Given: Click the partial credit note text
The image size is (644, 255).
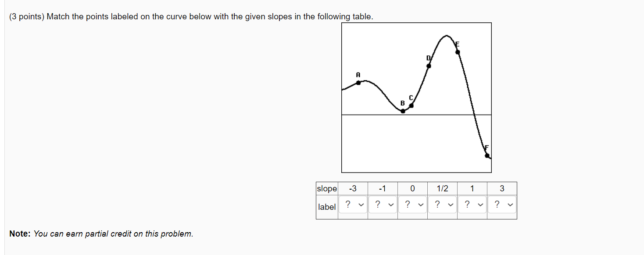Looking at the screenshot, I should tap(101, 234).
